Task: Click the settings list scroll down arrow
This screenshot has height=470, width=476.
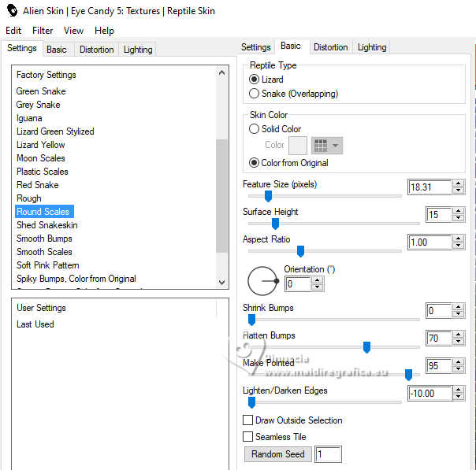Action: tap(222, 282)
